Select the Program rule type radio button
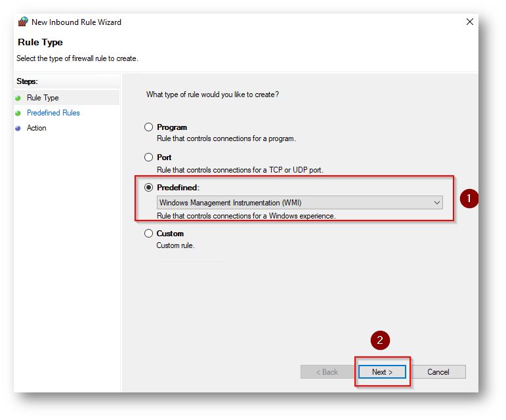 point(148,127)
